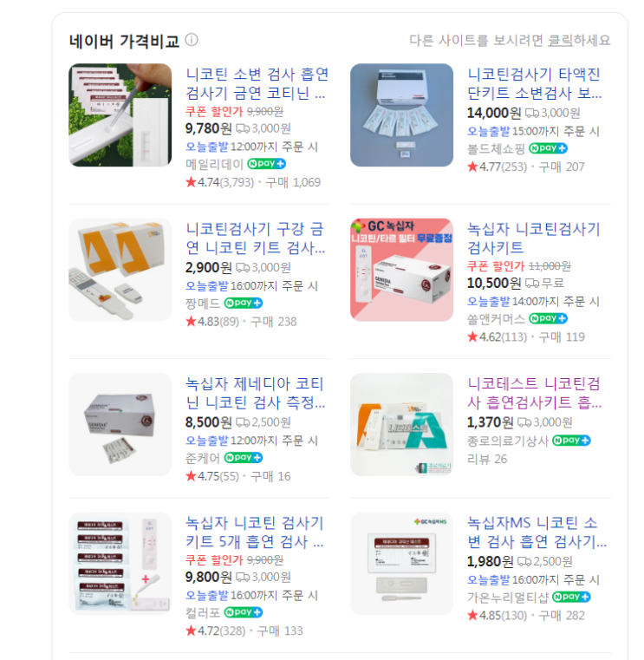
Task: Click the 준케어 seller name
Action: [203, 458]
